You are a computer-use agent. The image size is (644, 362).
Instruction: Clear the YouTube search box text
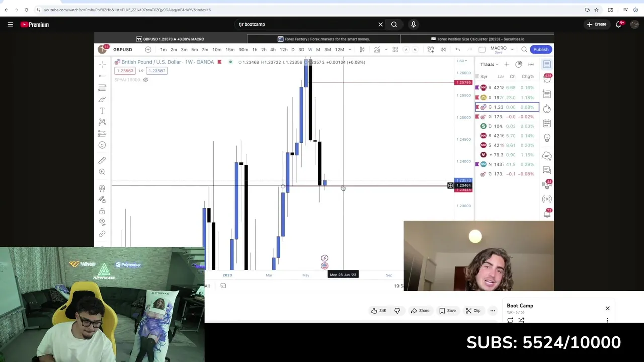pyautogui.click(x=381, y=24)
